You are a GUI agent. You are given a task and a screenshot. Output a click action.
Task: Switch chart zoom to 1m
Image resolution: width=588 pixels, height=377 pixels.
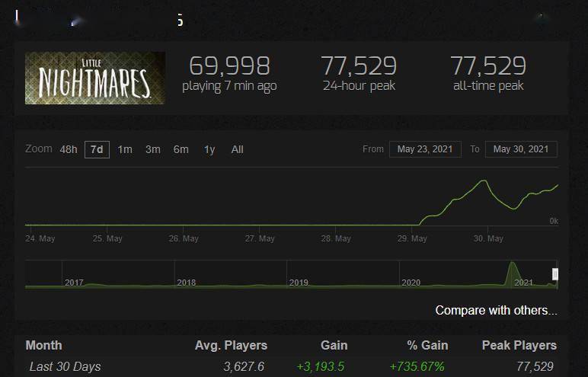[125, 150]
